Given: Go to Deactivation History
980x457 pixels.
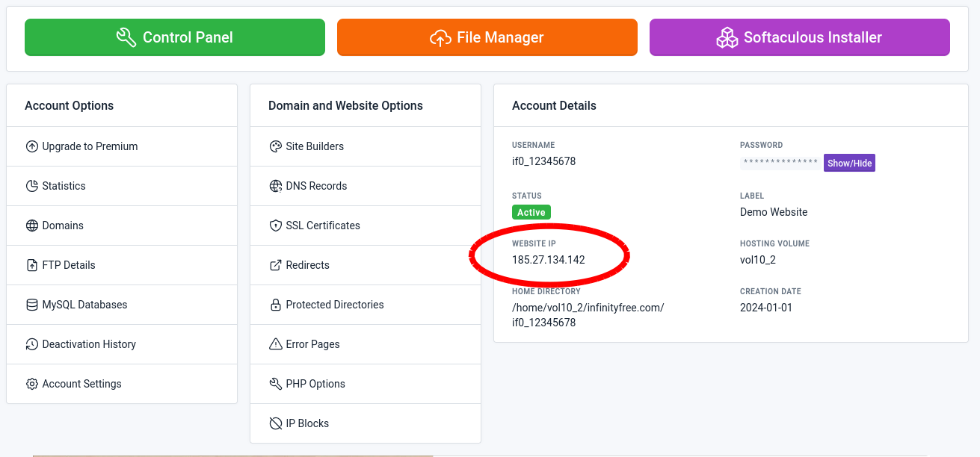Looking at the screenshot, I should pyautogui.click(x=89, y=344).
